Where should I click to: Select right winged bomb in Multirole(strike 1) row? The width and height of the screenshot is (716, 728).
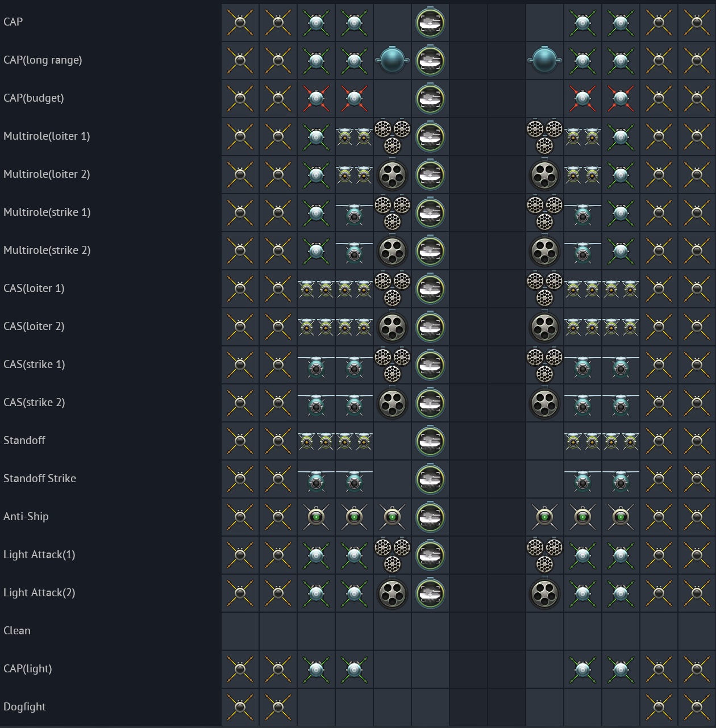(x=582, y=214)
